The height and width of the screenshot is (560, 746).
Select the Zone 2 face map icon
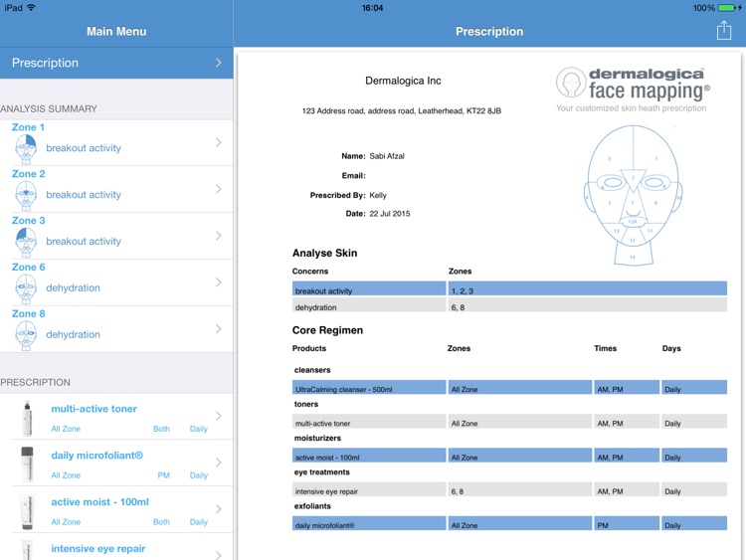[26, 196]
